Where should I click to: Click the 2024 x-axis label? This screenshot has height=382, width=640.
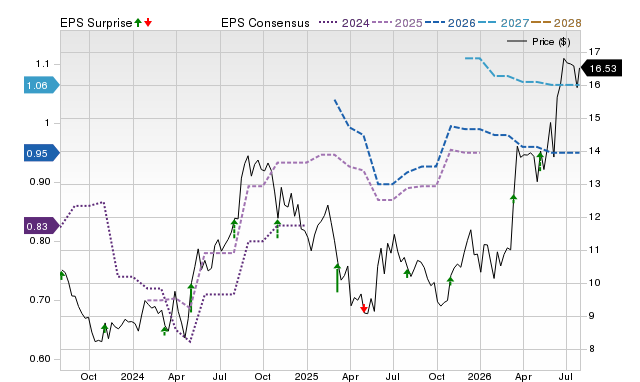coord(132,376)
